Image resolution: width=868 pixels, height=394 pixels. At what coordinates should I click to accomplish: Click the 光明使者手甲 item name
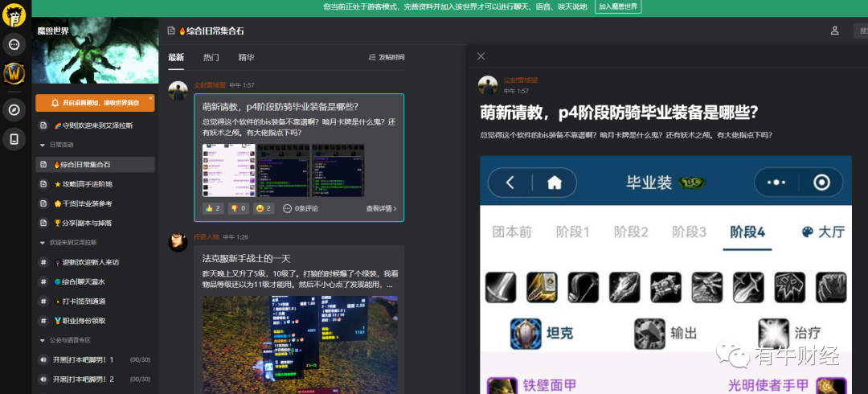pyautogui.click(x=768, y=384)
